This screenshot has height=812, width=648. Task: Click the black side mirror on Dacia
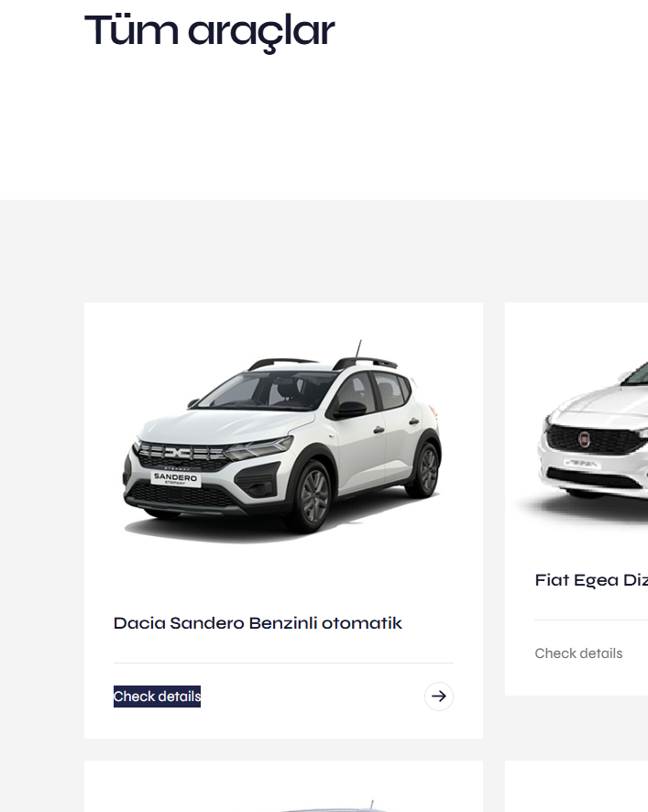click(x=350, y=409)
